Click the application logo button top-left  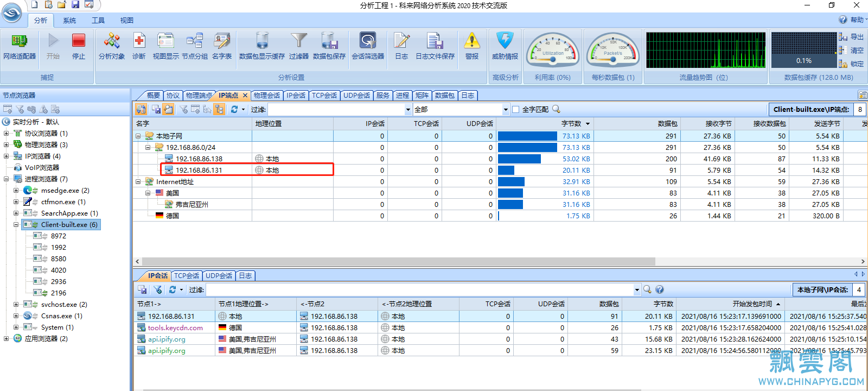(x=12, y=12)
